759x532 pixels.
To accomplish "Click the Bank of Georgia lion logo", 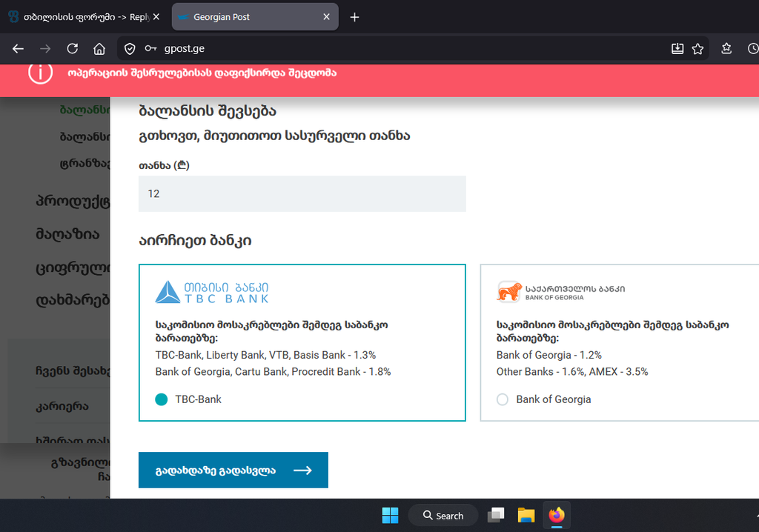I will (x=509, y=293).
